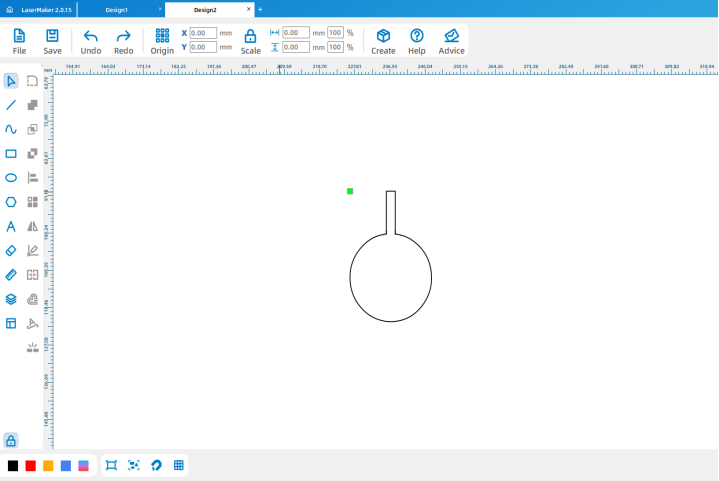
Task: Choose the Ellipse shape tool
Action: pos(11,178)
